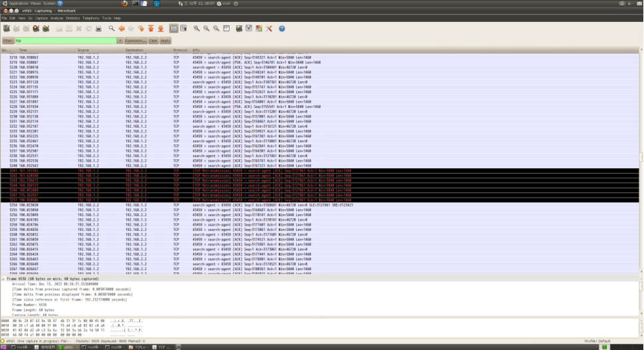Click the Expression... button
The height and width of the screenshot is (350, 644).
(x=136, y=41)
